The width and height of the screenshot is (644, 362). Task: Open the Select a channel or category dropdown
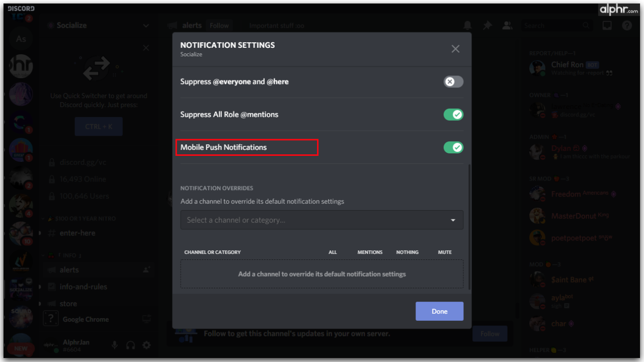point(322,220)
